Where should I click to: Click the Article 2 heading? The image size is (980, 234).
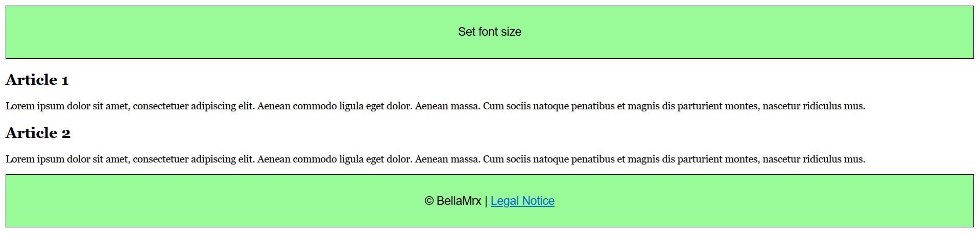(x=38, y=133)
